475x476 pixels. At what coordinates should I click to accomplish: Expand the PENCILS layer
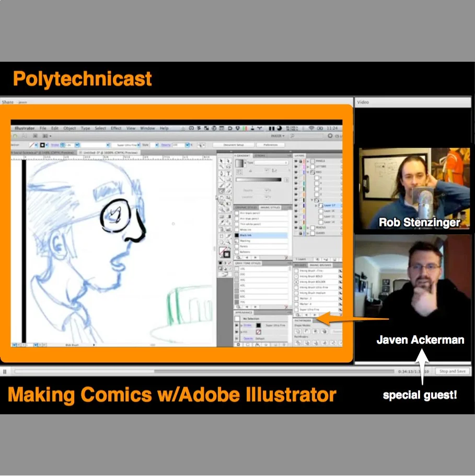[308, 228]
